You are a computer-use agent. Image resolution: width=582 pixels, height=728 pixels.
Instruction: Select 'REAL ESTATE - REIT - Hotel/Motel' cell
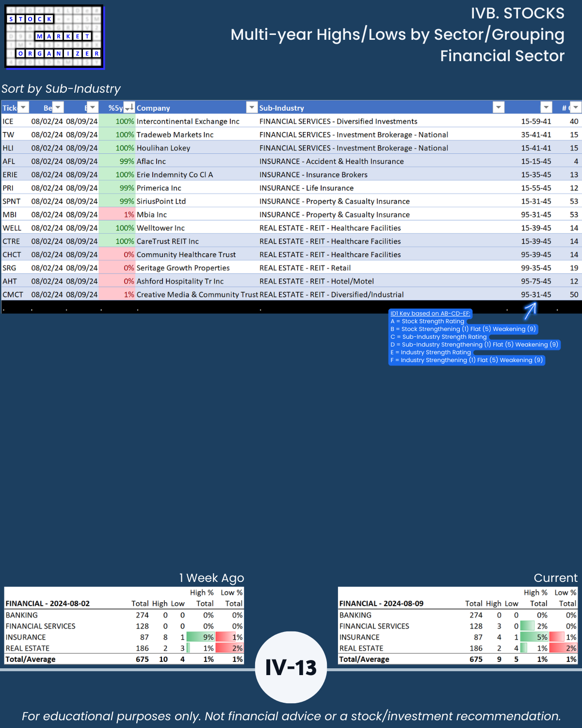coord(317,281)
